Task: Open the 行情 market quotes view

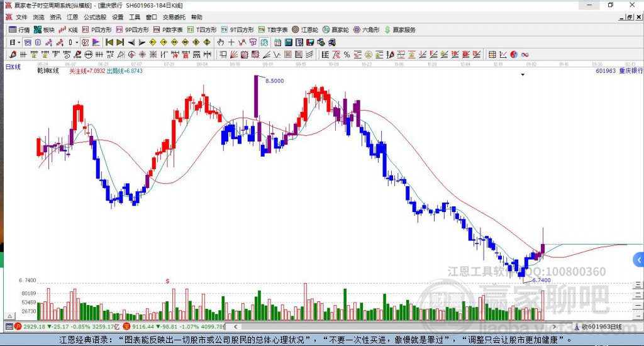Action: point(19,30)
